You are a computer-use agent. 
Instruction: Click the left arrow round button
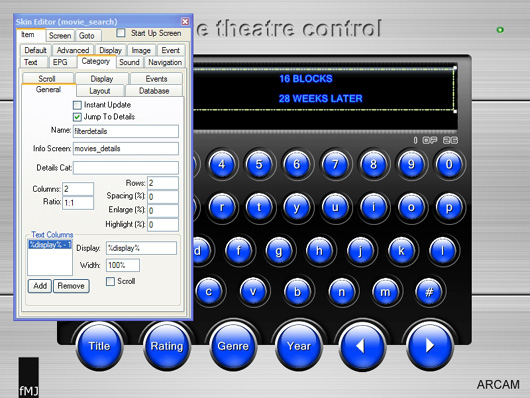pos(362,346)
